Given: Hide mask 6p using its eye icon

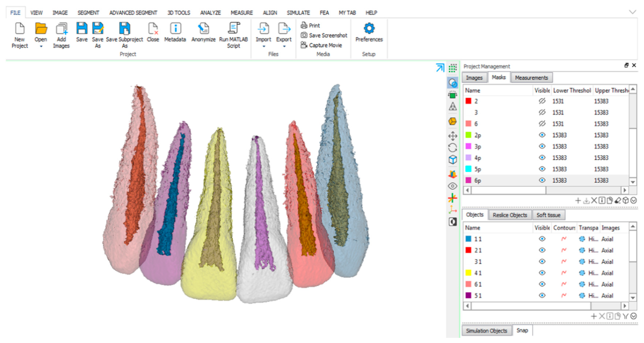Looking at the screenshot, I should (x=542, y=180).
